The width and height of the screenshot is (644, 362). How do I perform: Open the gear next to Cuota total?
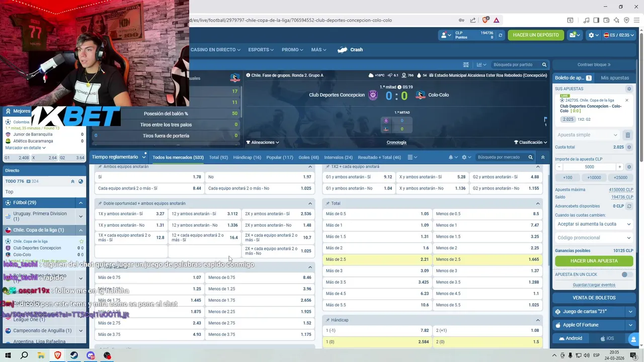(629, 147)
